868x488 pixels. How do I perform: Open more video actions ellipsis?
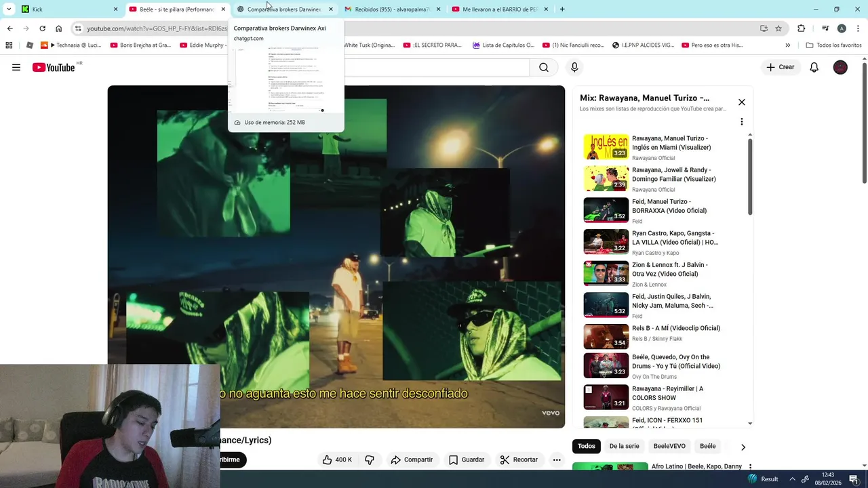[x=557, y=460]
